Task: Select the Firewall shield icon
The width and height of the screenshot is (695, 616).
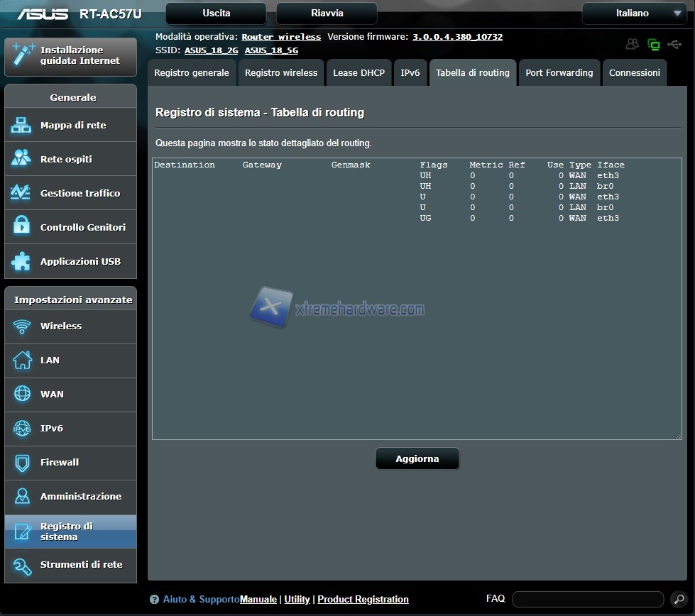Action: (22, 463)
